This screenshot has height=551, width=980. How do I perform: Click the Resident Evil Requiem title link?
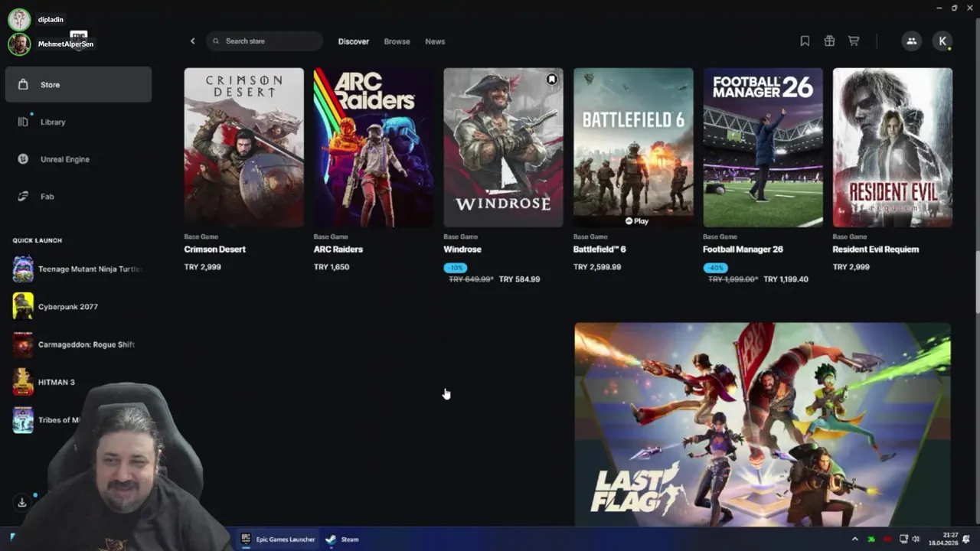tap(876, 249)
